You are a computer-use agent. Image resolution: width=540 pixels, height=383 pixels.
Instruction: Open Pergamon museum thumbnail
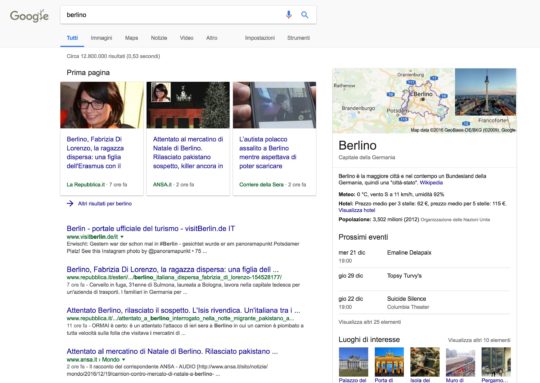496,362
